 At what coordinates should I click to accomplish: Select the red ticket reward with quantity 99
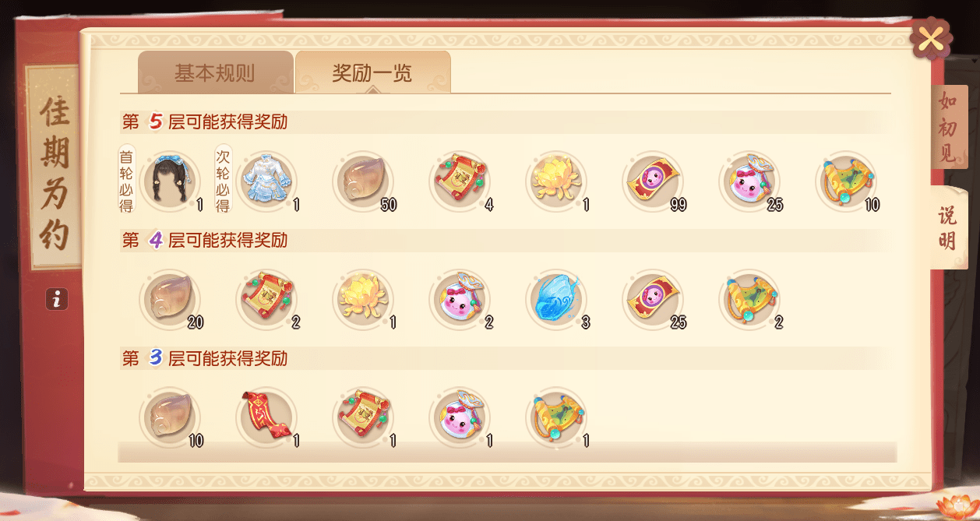pyautogui.click(x=653, y=181)
